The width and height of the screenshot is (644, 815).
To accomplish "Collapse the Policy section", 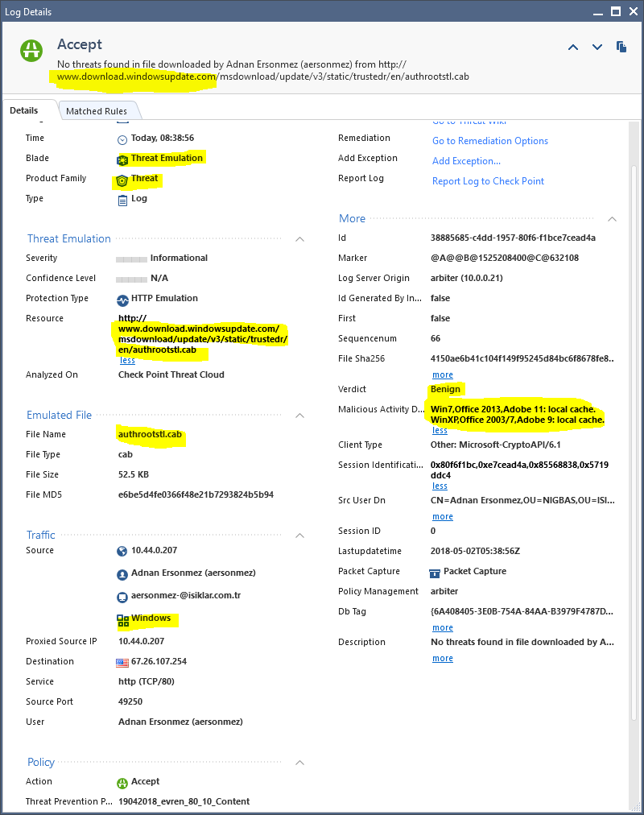I will pyautogui.click(x=299, y=763).
